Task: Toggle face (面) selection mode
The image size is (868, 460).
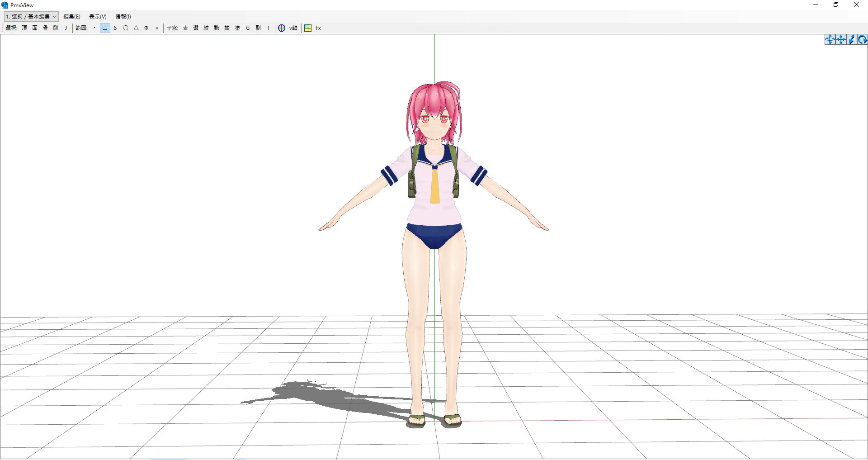Action: [x=35, y=28]
